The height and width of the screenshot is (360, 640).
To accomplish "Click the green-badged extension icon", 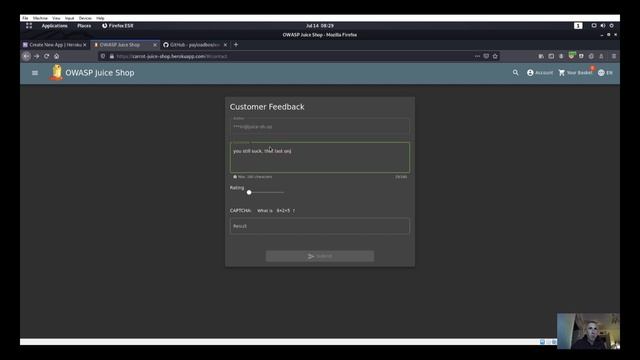I will point(571,56).
